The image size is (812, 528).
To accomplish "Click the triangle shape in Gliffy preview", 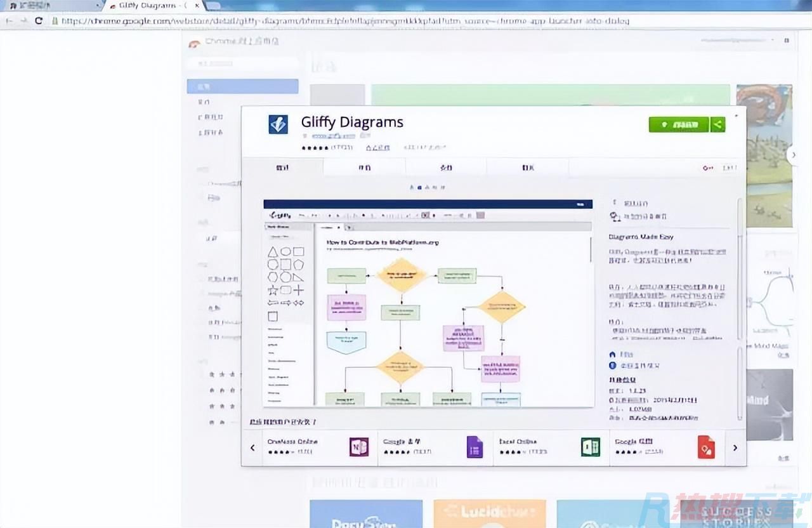I will [x=273, y=252].
